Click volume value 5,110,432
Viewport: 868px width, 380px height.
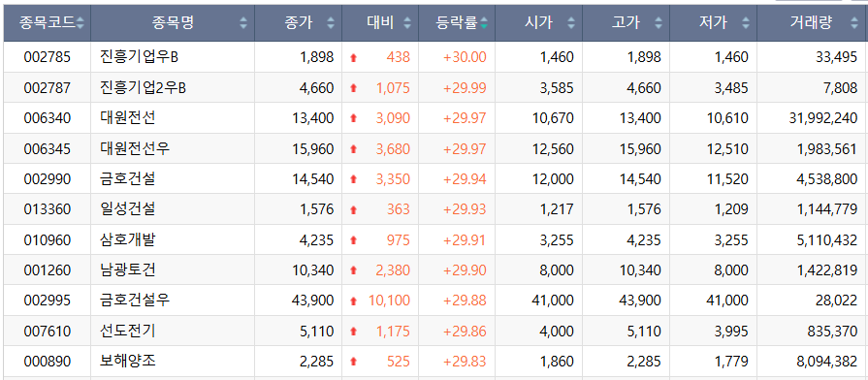click(826, 239)
